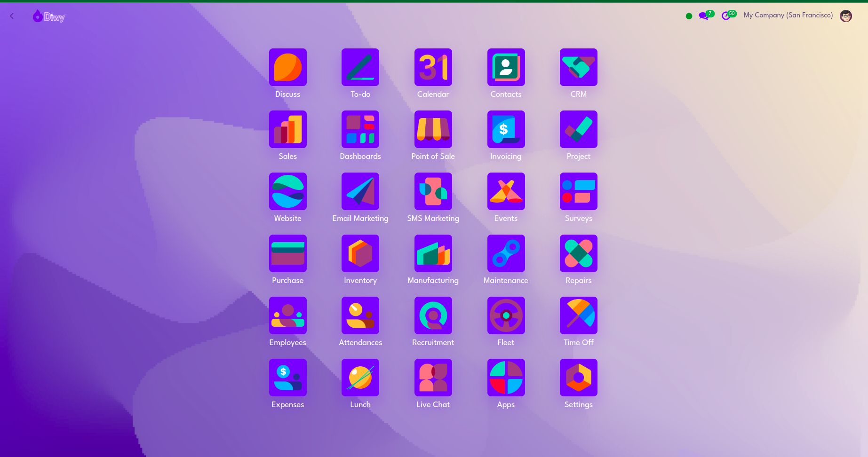The width and height of the screenshot is (868, 457).
Task: Open the Purchase app
Action: [x=288, y=253]
